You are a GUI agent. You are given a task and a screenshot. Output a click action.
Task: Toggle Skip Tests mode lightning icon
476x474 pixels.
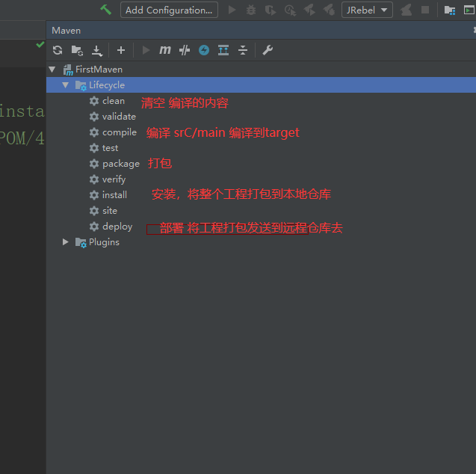[204, 50]
